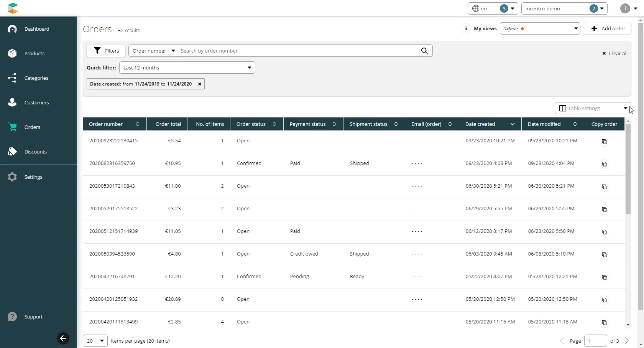Viewport: 644px width, 348px height.
Task: Open the Discounts section
Action: pos(35,152)
